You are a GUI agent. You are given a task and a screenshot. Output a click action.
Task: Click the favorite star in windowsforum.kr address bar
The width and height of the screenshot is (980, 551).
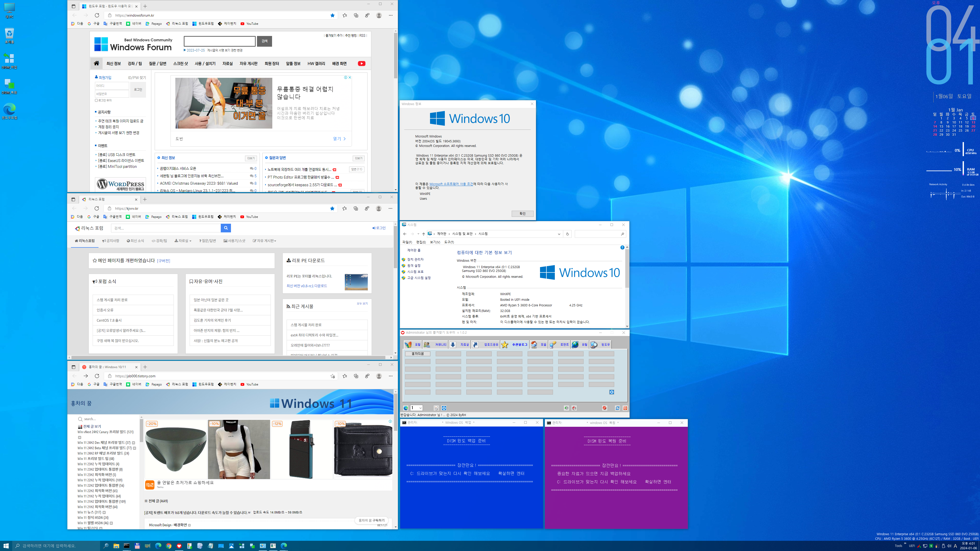[333, 15]
